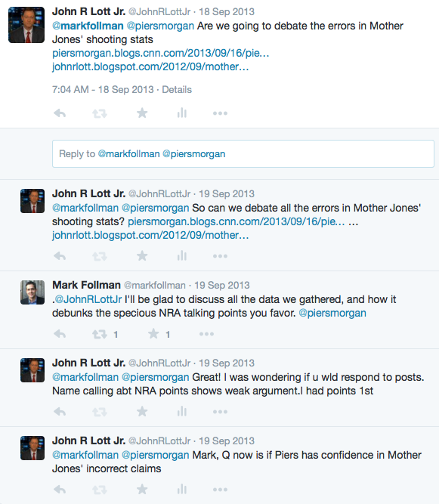Open more options on 'Mark, Q now is' tweet
The height and width of the screenshot is (504, 439).
(x=220, y=490)
